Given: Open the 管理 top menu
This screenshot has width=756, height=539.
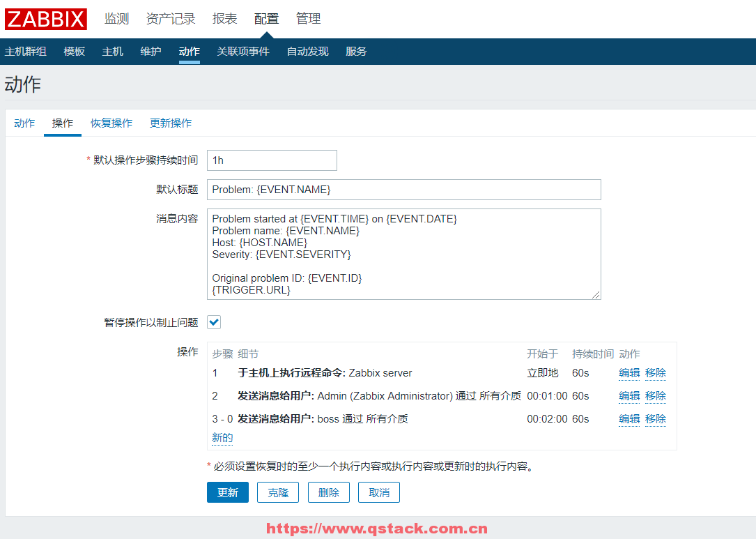Looking at the screenshot, I should 308,19.
